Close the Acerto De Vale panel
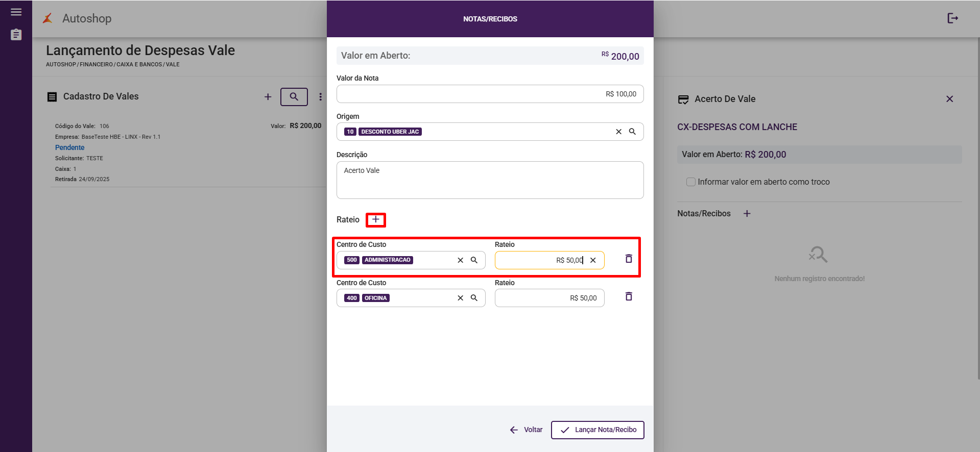The width and height of the screenshot is (980, 452). coord(949,99)
